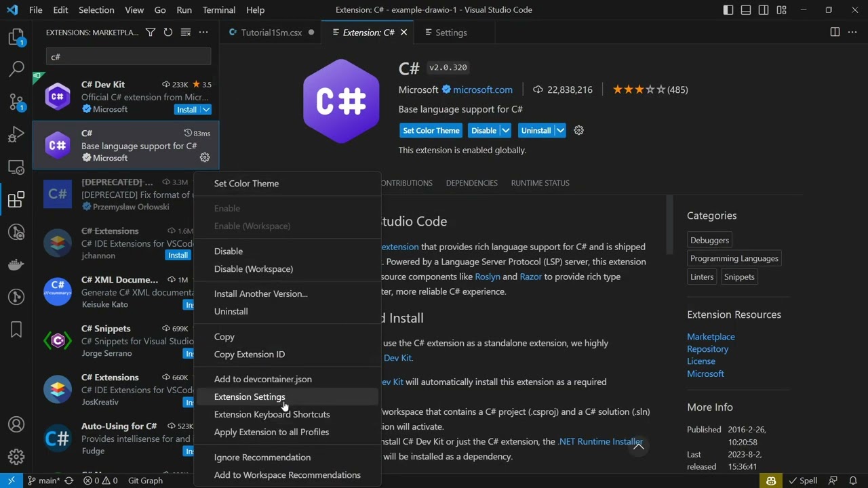Open the Git Graph activity bar icon
Viewport: 868px width, 488px height.
pos(16,297)
